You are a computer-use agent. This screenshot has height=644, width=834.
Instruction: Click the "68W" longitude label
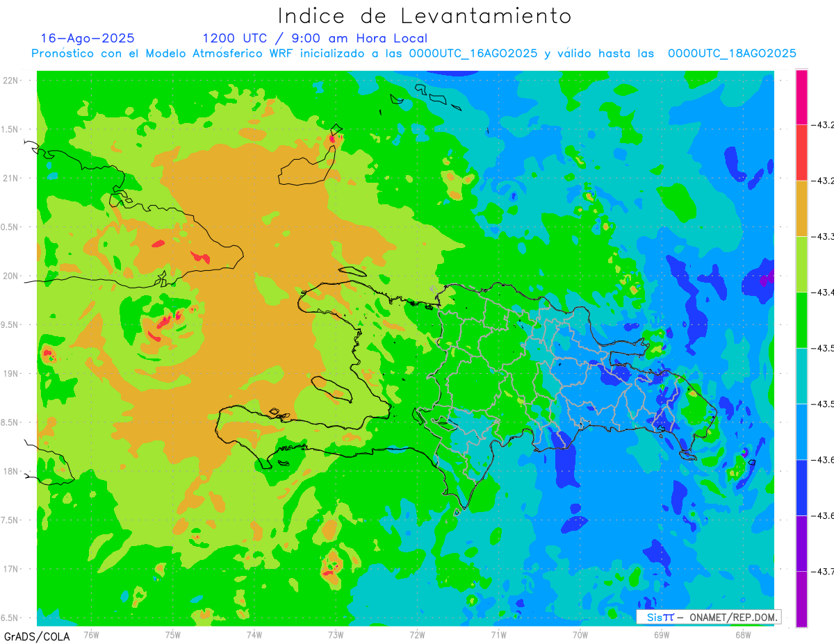[742, 636]
